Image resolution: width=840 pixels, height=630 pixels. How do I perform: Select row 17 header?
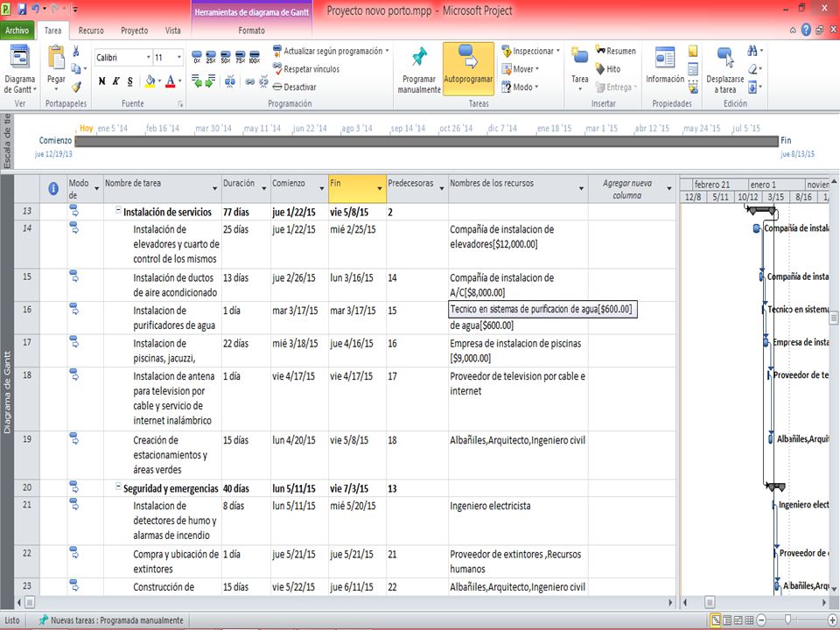click(x=27, y=350)
